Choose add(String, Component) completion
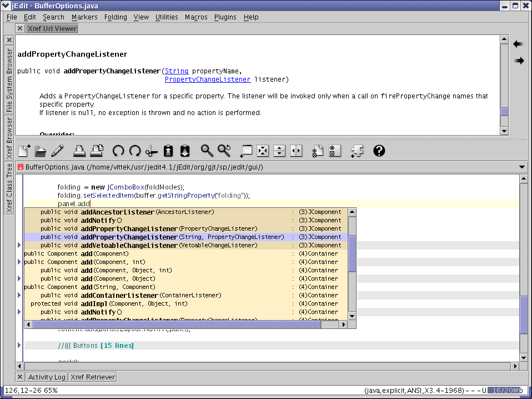 [186, 287]
